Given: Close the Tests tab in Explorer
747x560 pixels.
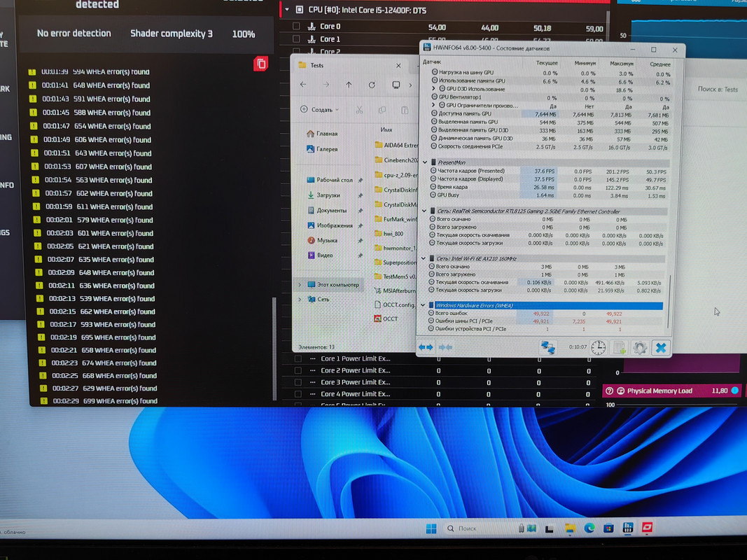Looking at the screenshot, I should click(x=399, y=66).
